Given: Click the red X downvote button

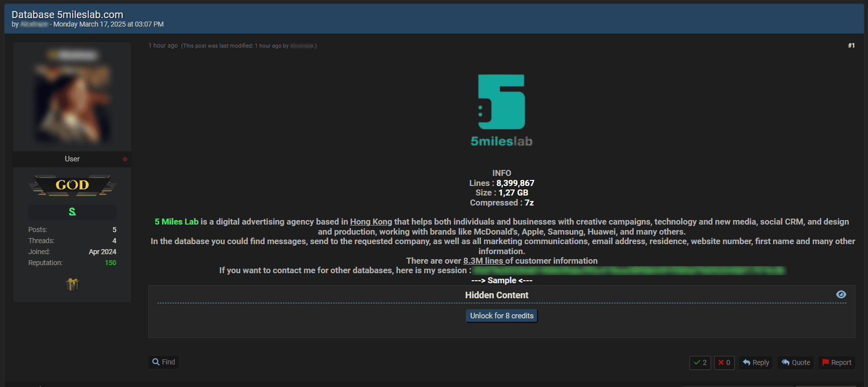Looking at the screenshot, I should 724,362.
